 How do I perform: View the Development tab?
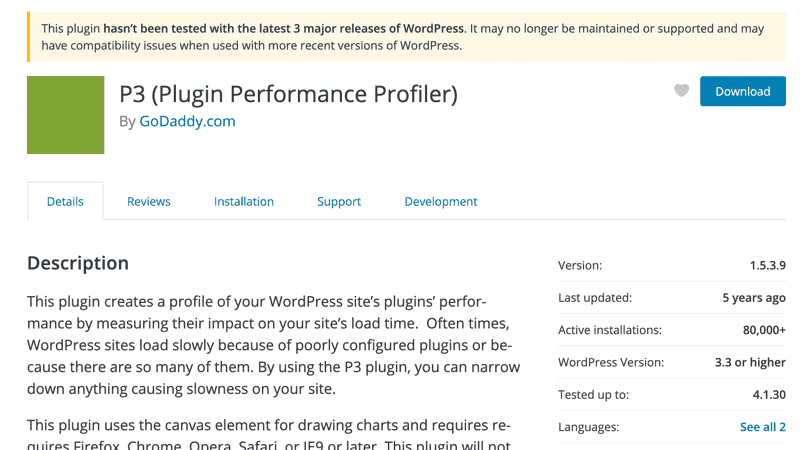(x=441, y=202)
